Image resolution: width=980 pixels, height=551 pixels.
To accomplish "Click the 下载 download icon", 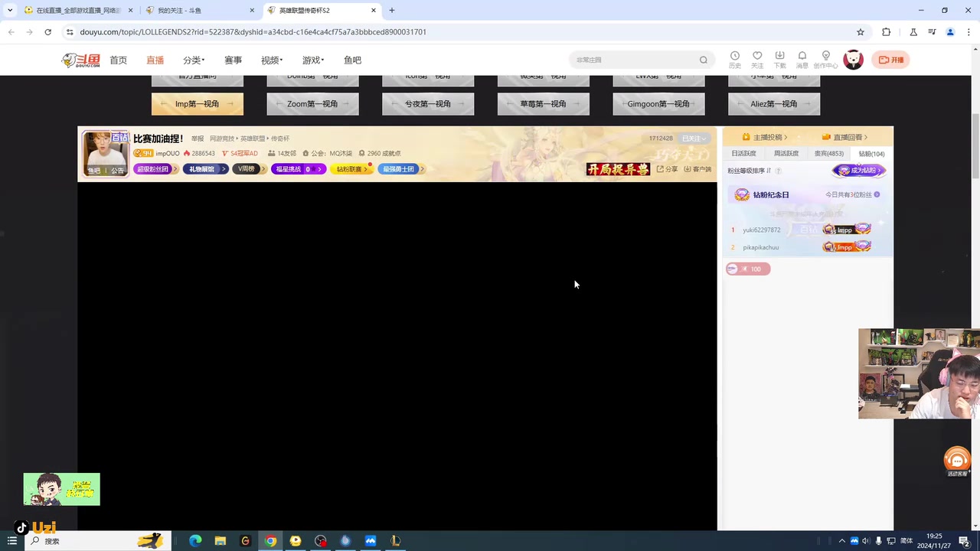I will point(779,57).
